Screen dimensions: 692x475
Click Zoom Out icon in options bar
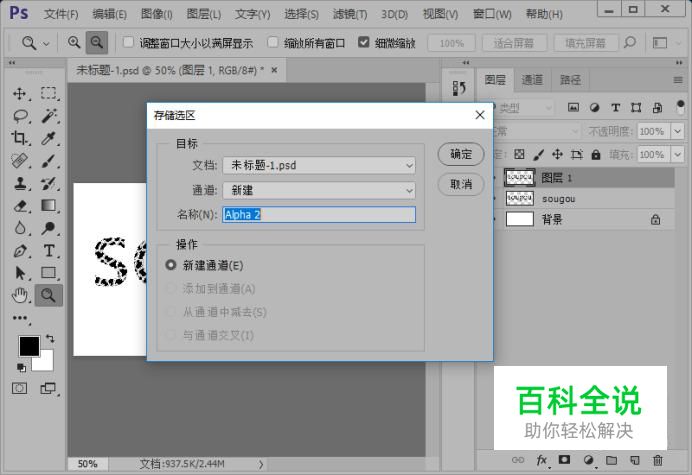(97, 42)
